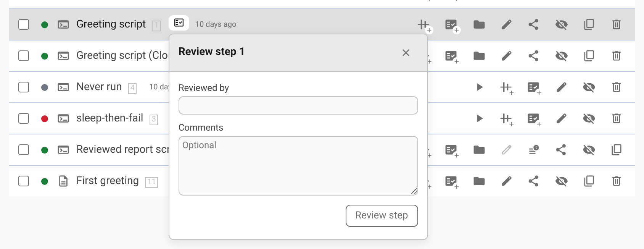Check the First greeting row checkbox
This screenshot has height=249, width=644.
pos(24,181)
